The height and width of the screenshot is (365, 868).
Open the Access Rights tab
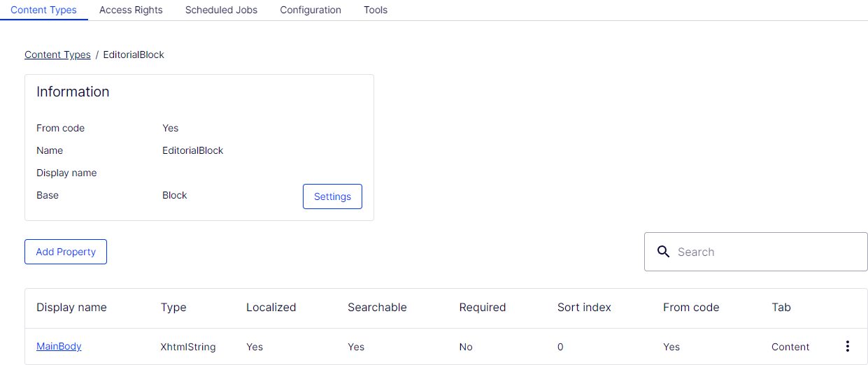131,10
